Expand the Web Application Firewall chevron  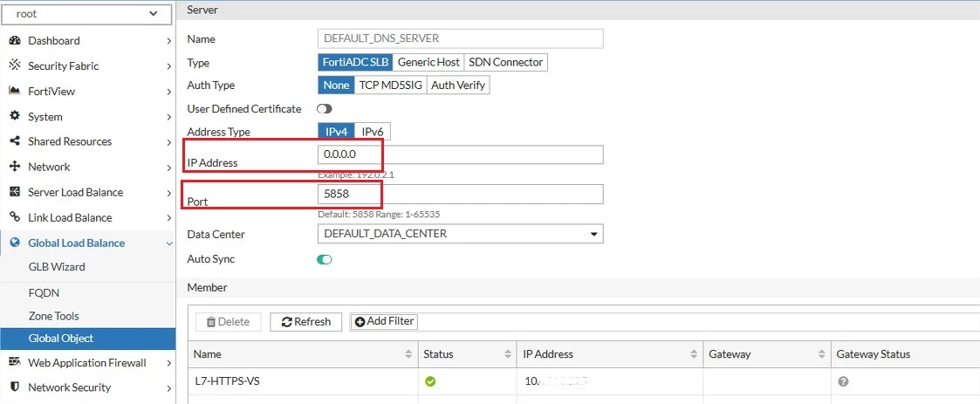[x=169, y=363]
